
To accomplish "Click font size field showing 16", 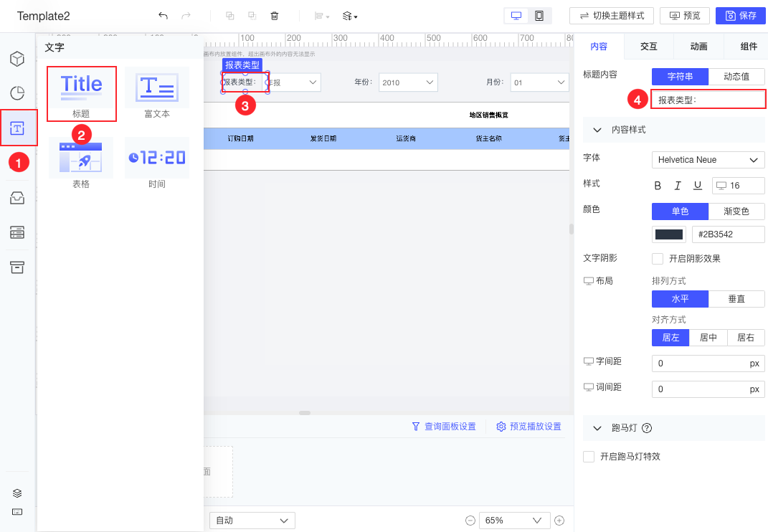I will point(738,186).
